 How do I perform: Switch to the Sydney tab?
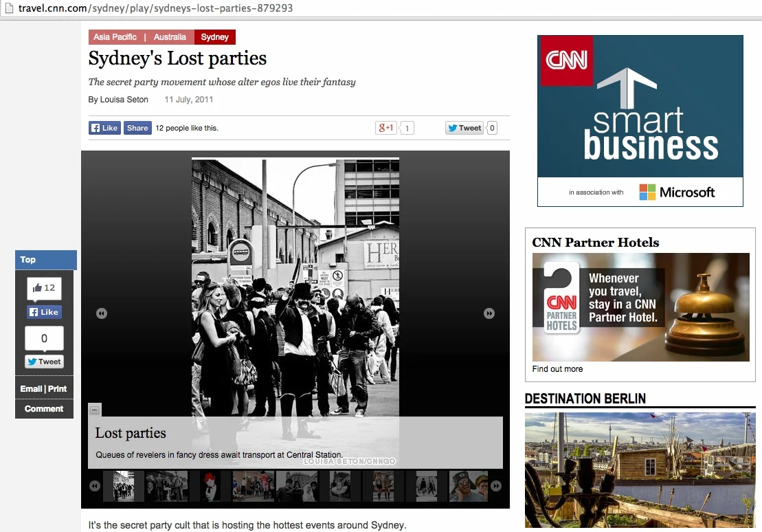(x=214, y=37)
